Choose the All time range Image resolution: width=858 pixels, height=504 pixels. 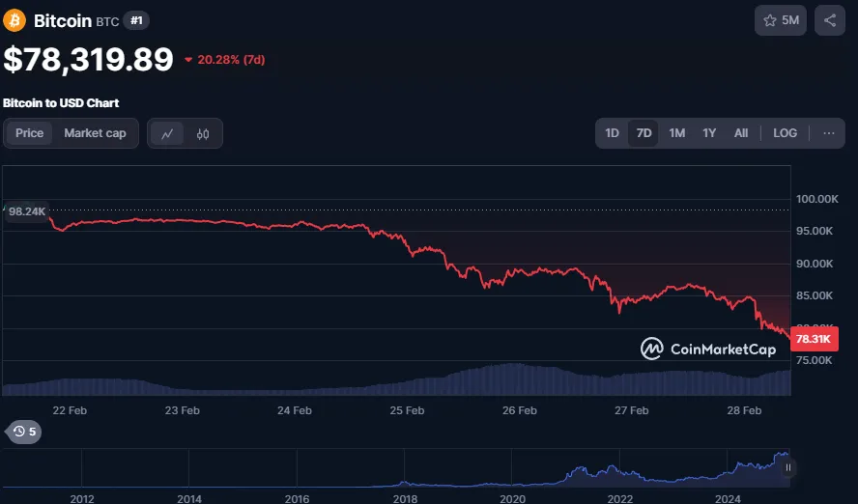[x=741, y=133]
